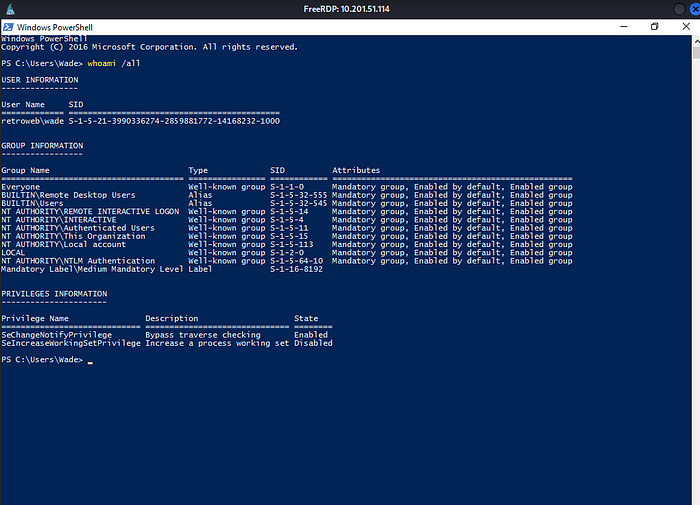Viewport: 700px width, 505px height.
Task: Click 'BUILTIN\Users' group name
Action: point(32,203)
